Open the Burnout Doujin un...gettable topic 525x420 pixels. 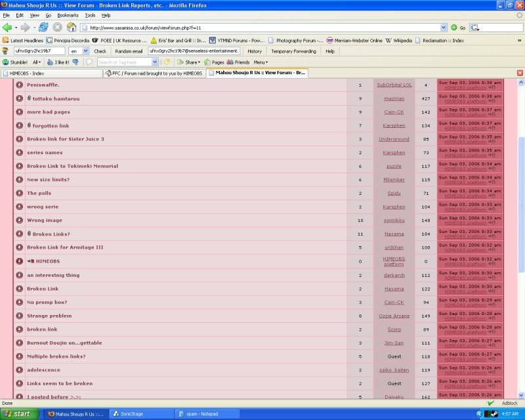click(x=64, y=343)
